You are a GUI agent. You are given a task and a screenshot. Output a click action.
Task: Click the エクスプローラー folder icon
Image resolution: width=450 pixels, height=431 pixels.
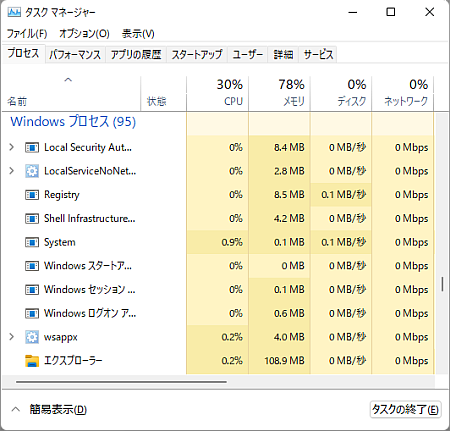[32, 361]
